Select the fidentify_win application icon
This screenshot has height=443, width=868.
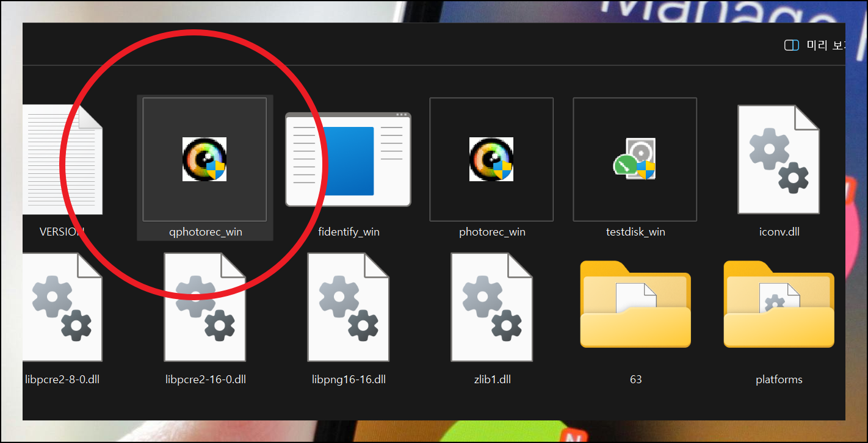[x=349, y=159]
